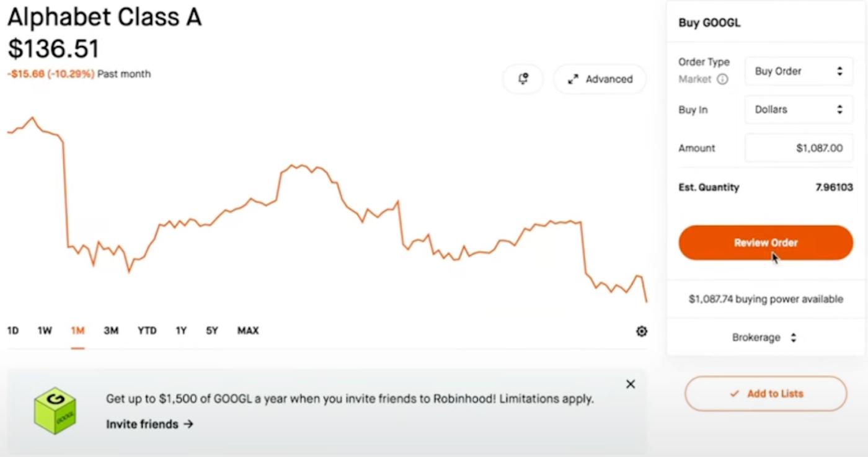The height and width of the screenshot is (457, 868).
Task: Open chart settings gear icon
Action: coord(642,331)
